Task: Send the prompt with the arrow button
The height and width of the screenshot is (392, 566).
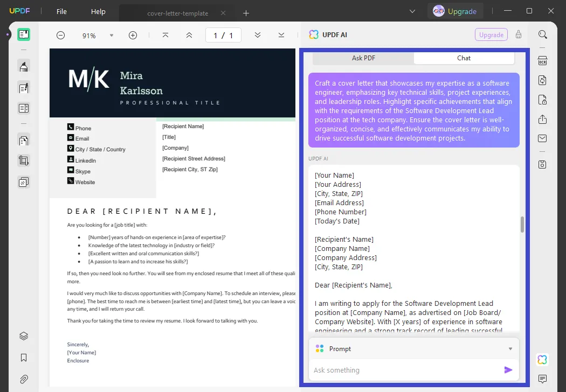Action: point(507,370)
